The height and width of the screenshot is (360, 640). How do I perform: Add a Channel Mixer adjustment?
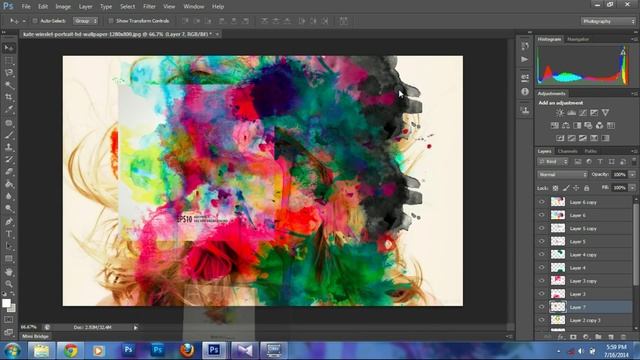[x=599, y=125]
